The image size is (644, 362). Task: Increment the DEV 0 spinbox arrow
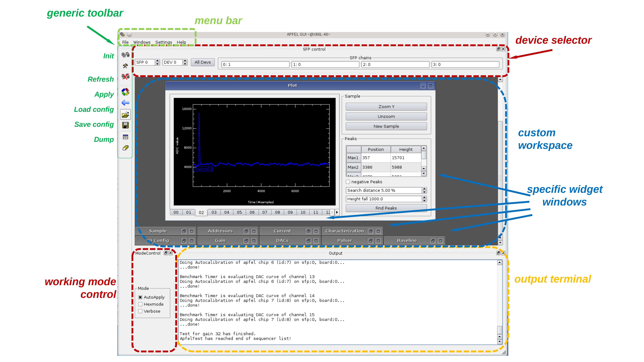point(185,60)
